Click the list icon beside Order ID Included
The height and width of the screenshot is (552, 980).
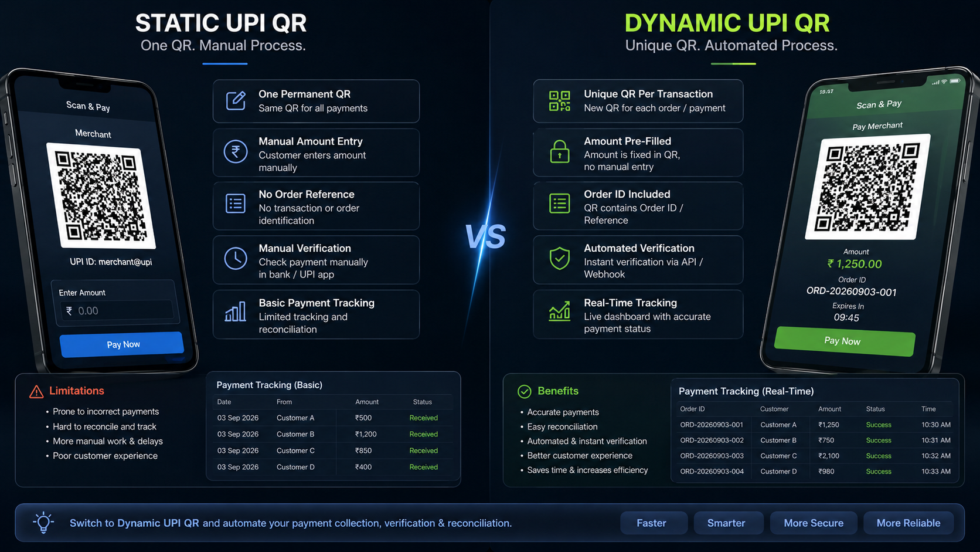coord(559,204)
